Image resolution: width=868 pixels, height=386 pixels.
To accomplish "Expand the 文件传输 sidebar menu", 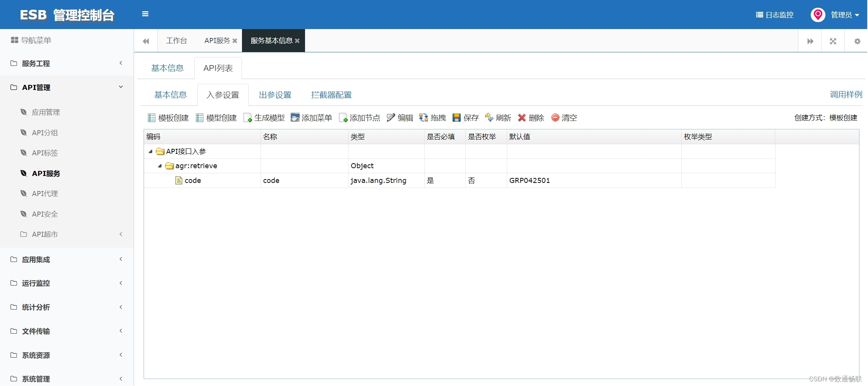I will 67,331.
